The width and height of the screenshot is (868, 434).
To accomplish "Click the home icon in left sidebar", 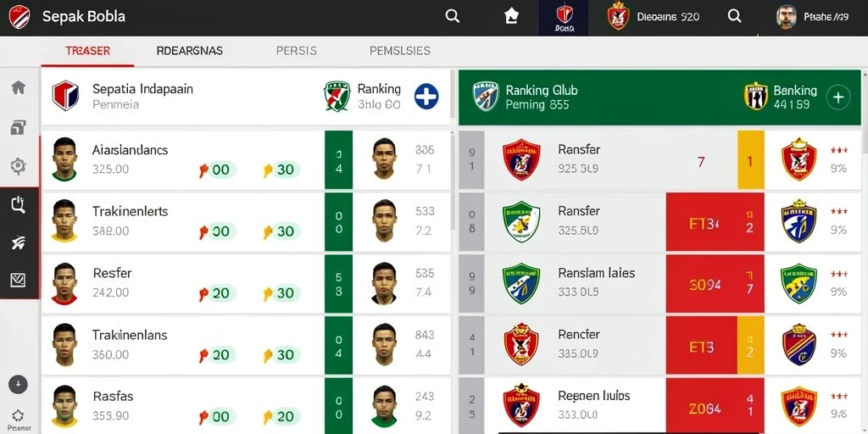I will (x=19, y=87).
